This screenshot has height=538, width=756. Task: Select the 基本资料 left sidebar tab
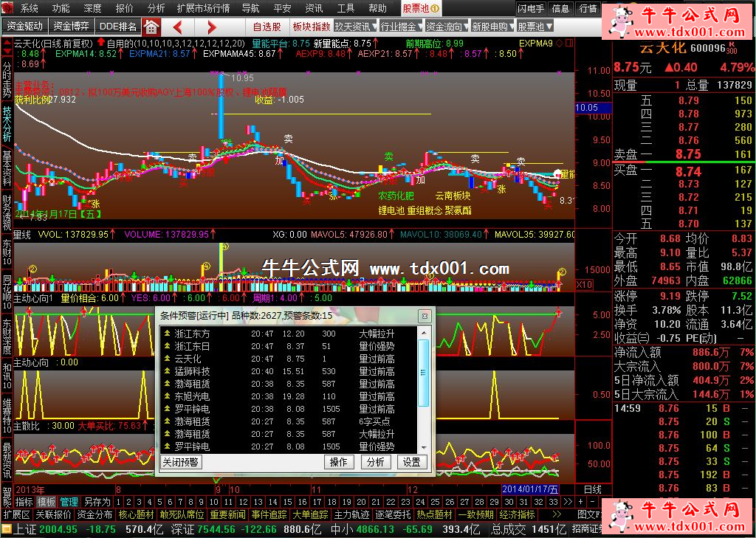click(x=7, y=168)
